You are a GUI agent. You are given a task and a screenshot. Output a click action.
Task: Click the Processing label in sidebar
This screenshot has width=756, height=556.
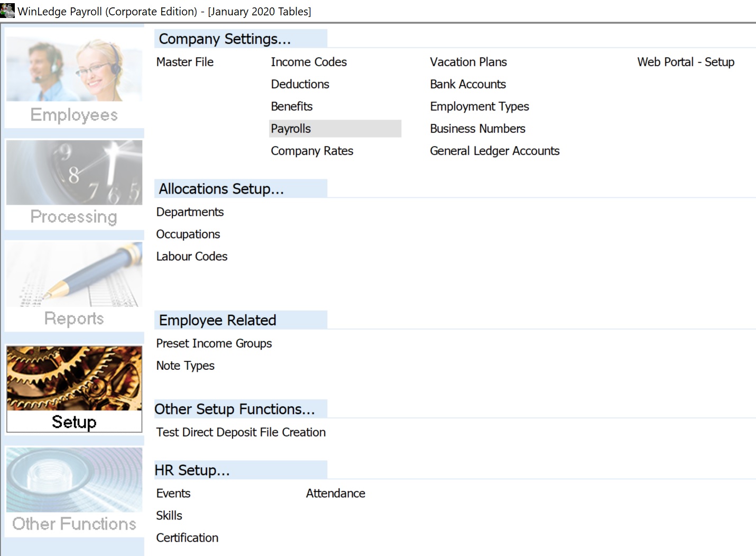click(x=73, y=217)
